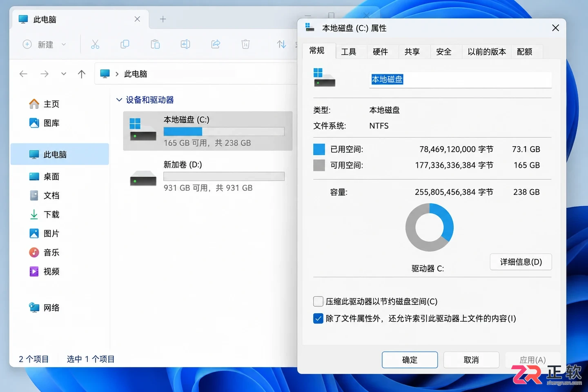588x392 pixels.
Task: Open the 新建 dropdown menu
Action: coord(45,44)
